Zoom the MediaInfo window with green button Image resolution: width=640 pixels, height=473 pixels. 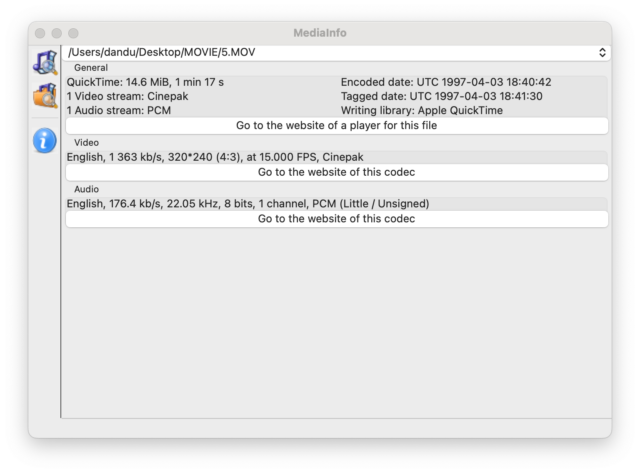pyautogui.click(x=73, y=33)
